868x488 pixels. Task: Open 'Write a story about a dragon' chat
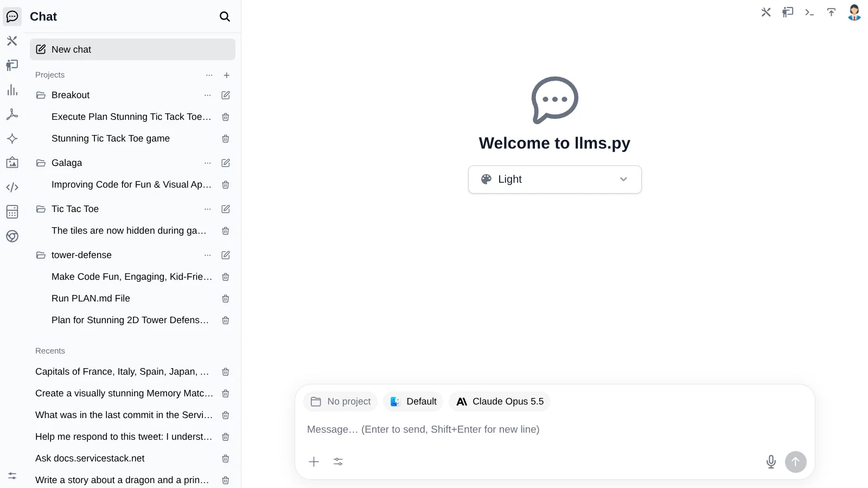tap(122, 480)
